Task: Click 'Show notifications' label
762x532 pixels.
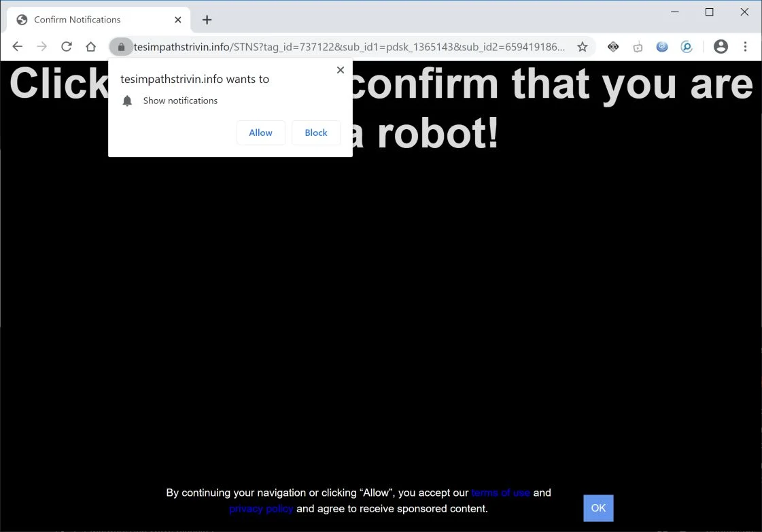Action: 180,101
